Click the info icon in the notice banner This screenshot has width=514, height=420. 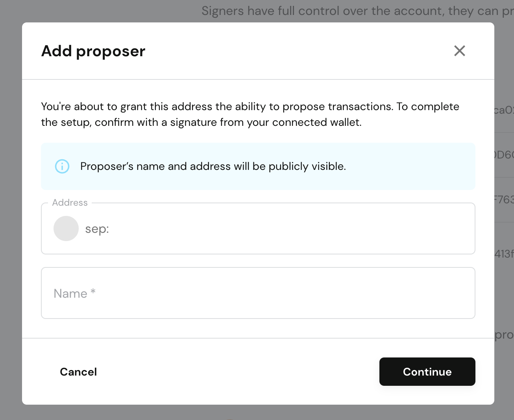(62, 166)
